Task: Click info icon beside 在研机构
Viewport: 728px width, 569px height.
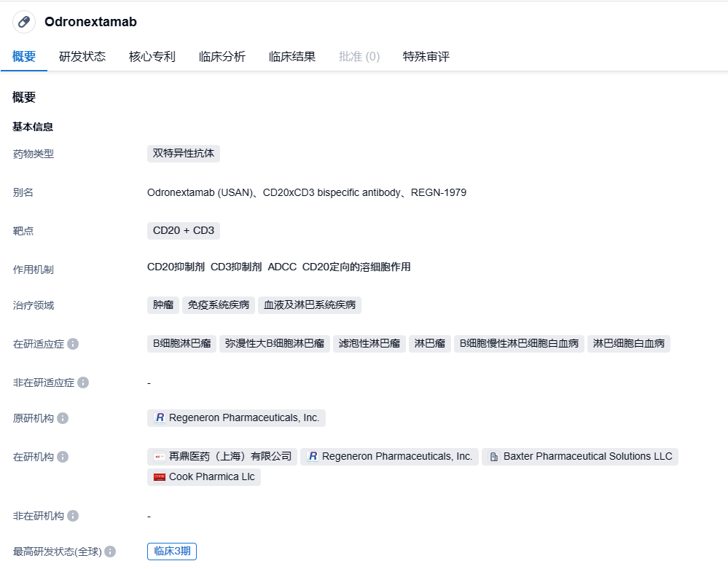Action: point(63,457)
